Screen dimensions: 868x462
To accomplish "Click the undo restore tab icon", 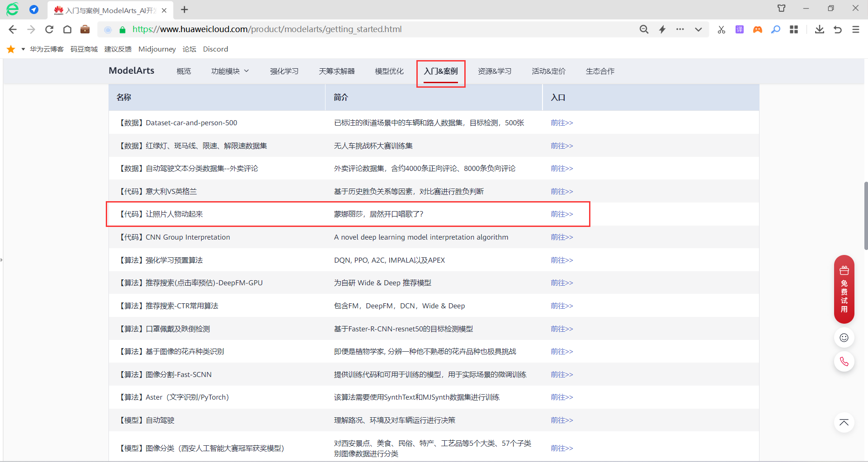I will coord(838,29).
